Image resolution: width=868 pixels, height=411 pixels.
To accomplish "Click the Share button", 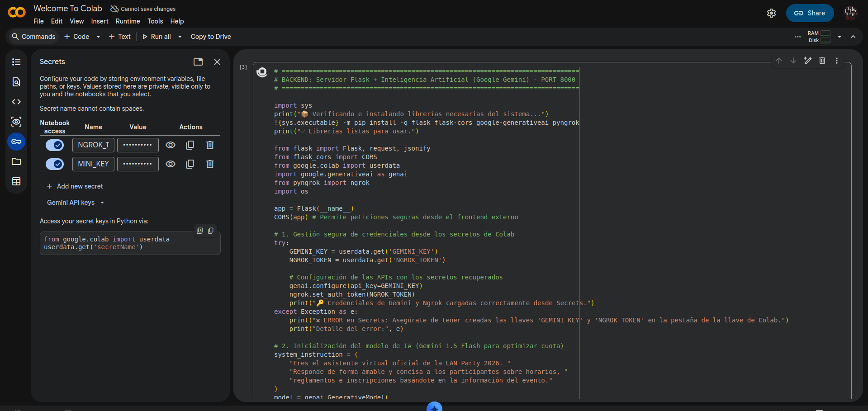I will tap(810, 13).
